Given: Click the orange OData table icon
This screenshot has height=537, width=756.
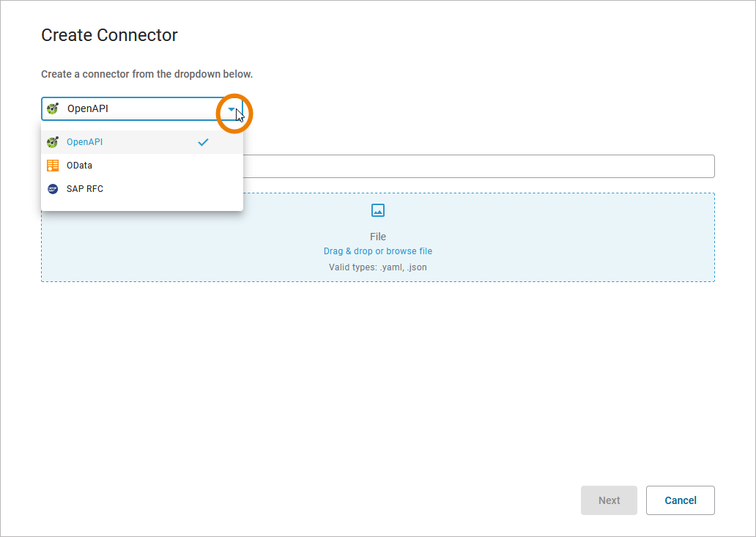Looking at the screenshot, I should click(53, 166).
